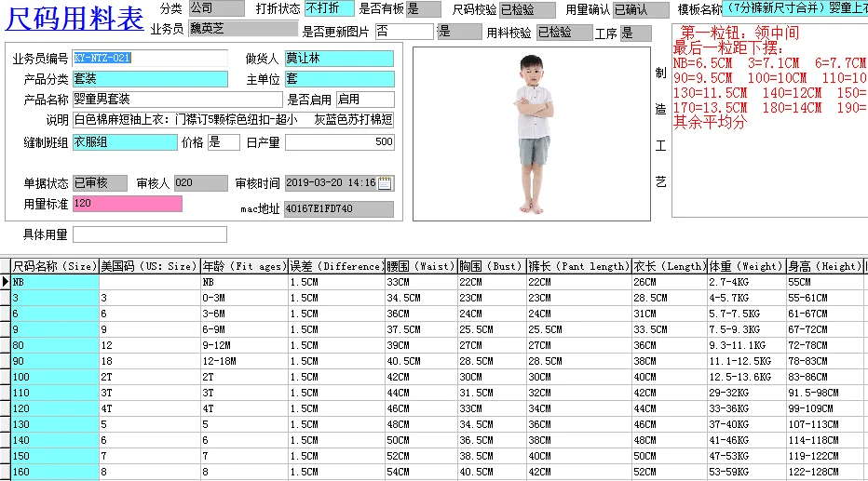Click the 日产量 field showing 500
The image size is (868, 481).
click(339, 142)
